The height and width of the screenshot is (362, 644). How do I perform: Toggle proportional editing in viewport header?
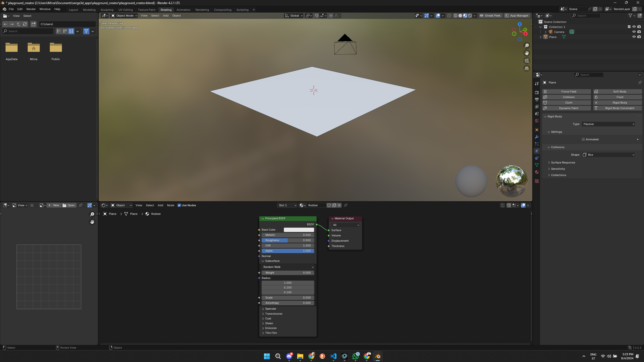pos(331,16)
